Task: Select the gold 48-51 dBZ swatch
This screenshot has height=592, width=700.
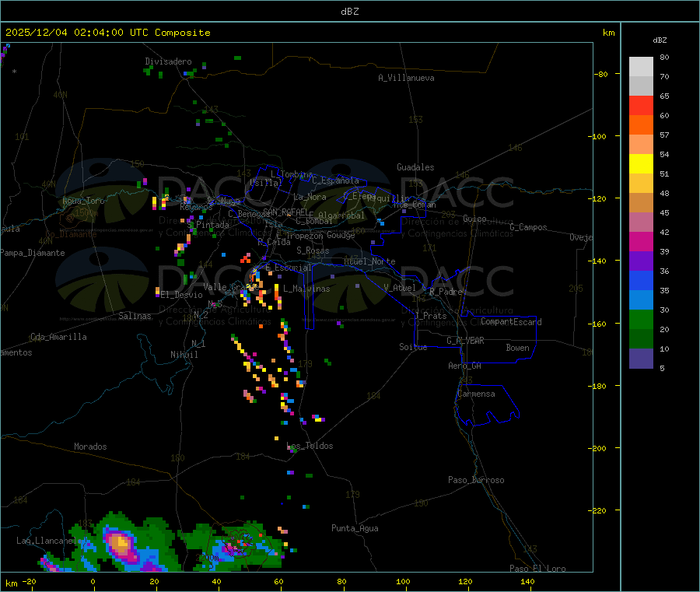Action: point(641,184)
